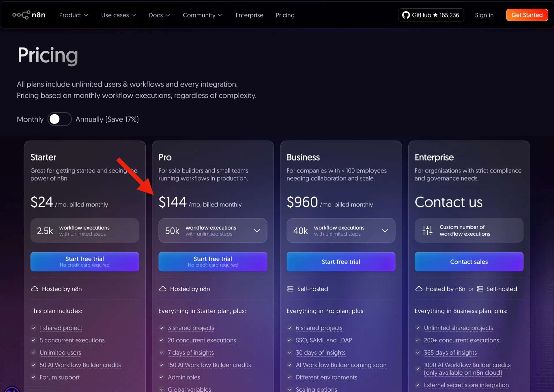The image size is (554, 392).
Task: Click the cloud icon in Starter plan
Action: tap(35, 289)
